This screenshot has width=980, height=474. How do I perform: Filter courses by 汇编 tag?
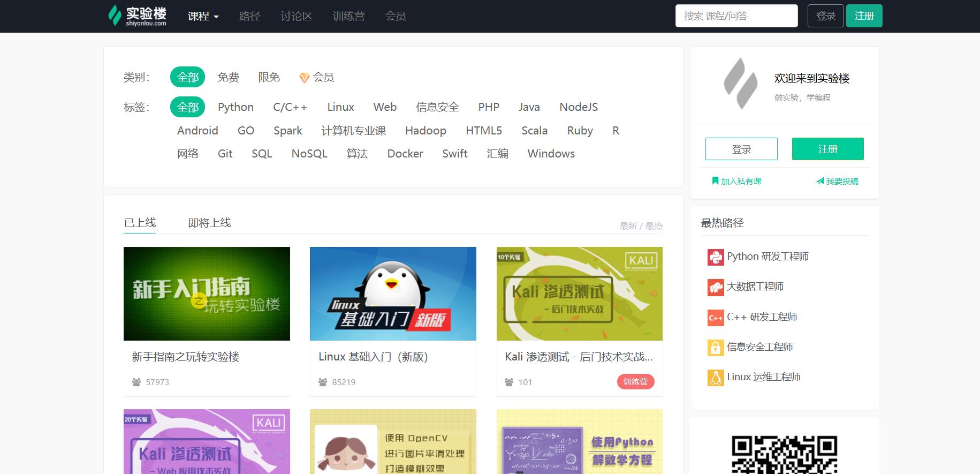pos(497,154)
